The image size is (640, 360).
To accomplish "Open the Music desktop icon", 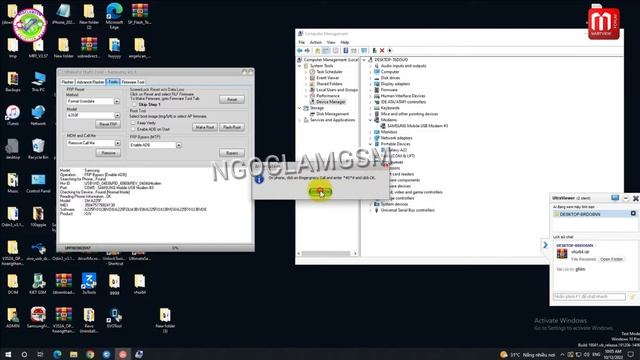I will point(13,182).
